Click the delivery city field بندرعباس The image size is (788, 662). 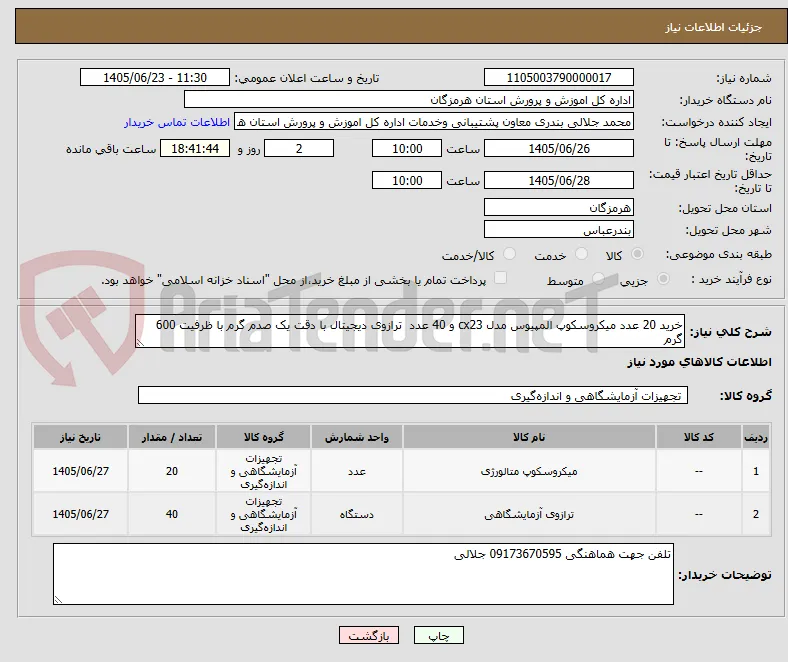(x=559, y=229)
